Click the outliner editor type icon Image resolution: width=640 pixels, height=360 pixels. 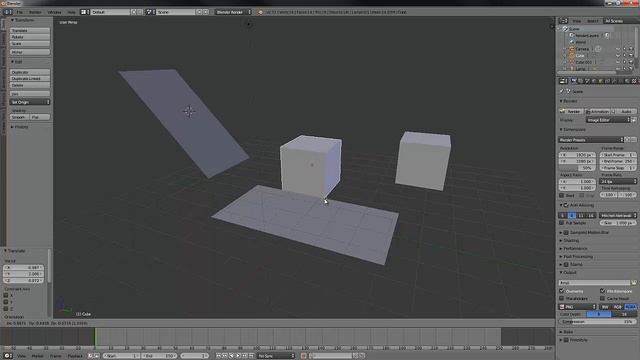pyautogui.click(x=563, y=21)
